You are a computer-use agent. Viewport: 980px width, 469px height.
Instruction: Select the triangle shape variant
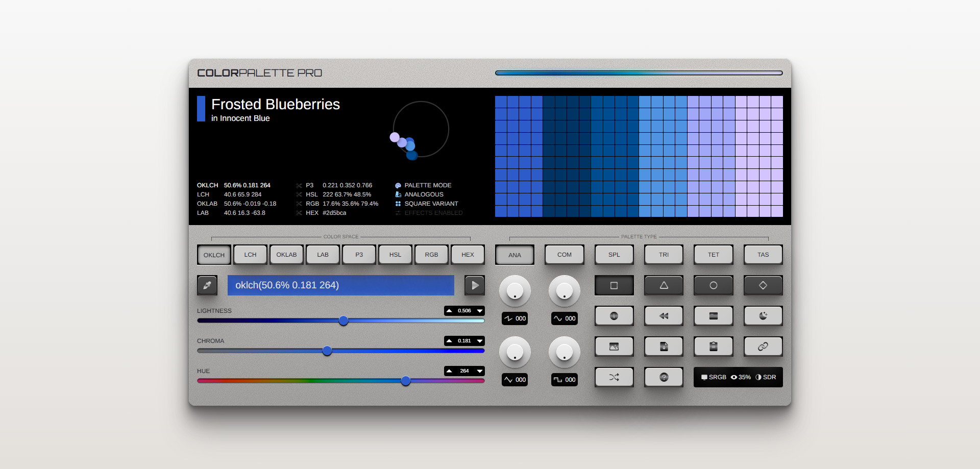pos(664,285)
